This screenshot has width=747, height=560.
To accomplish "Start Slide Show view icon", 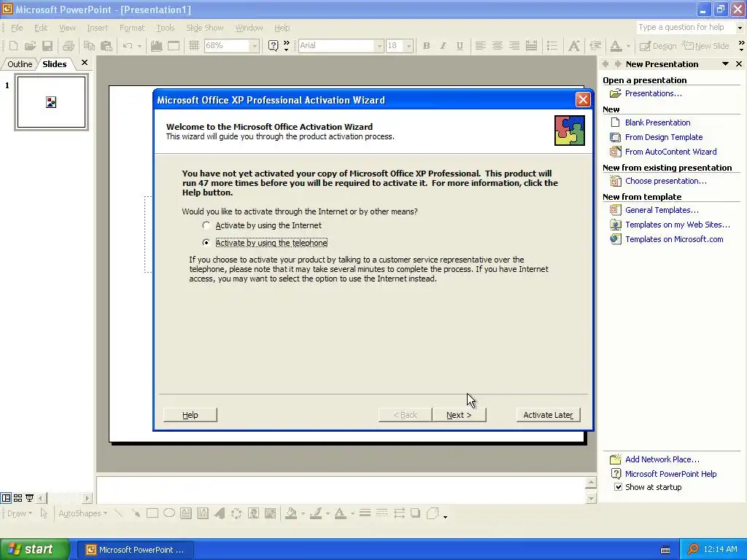I will 29,498.
